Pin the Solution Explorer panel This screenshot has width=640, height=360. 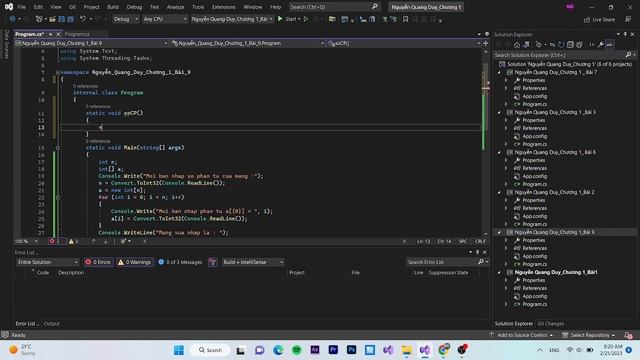point(625,34)
